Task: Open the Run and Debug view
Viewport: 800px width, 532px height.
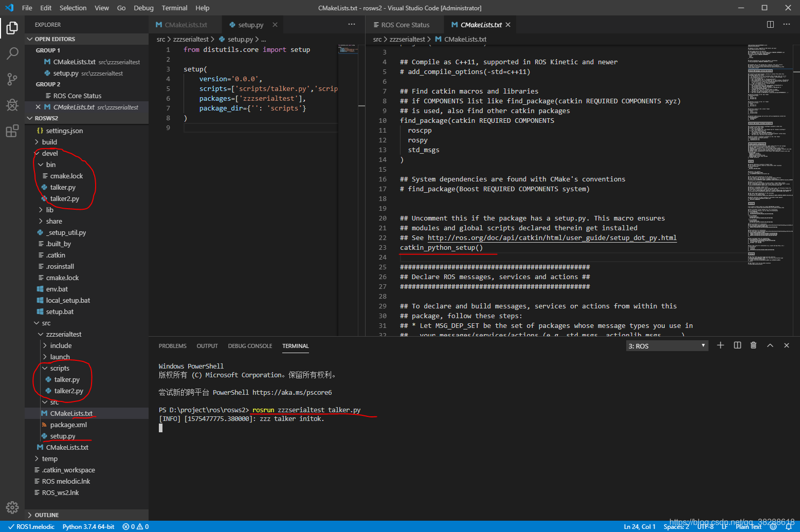Action: (12, 105)
